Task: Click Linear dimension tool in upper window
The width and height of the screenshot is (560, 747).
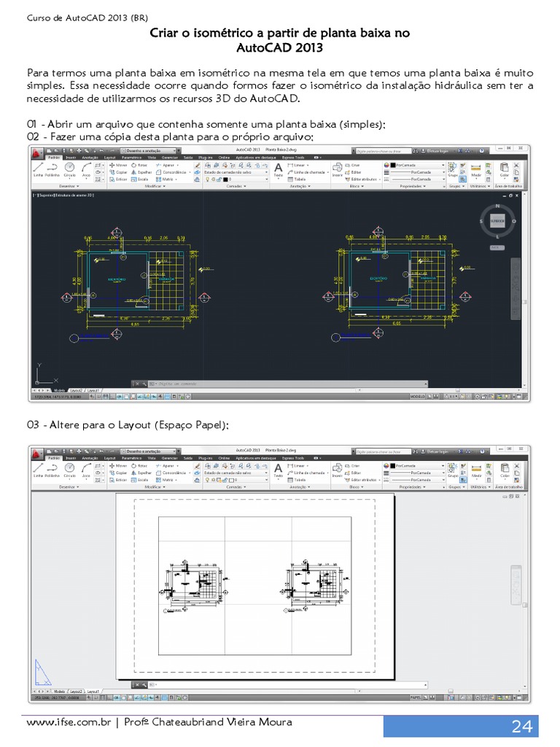Action: (x=298, y=166)
